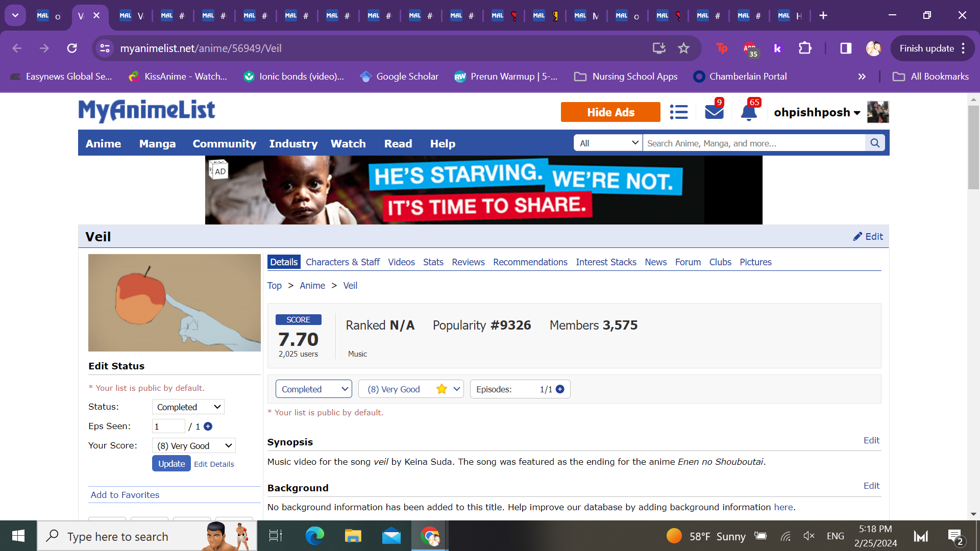This screenshot has width=980, height=551.
Task: Click Add to Favorites link
Action: pos(125,495)
